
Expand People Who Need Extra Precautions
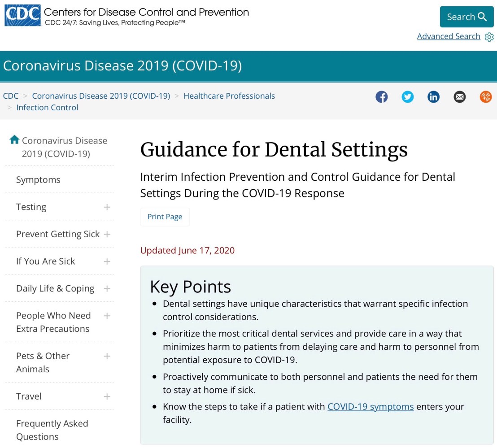pyautogui.click(x=107, y=316)
